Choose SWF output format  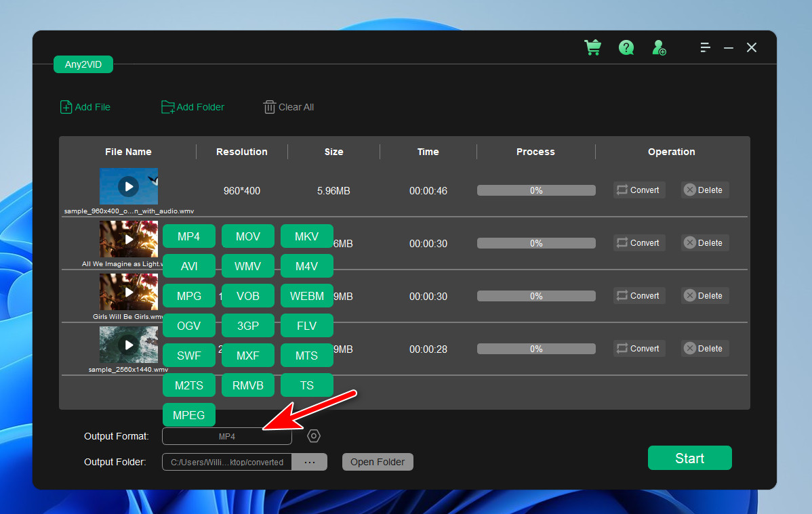click(x=188, y=356)
